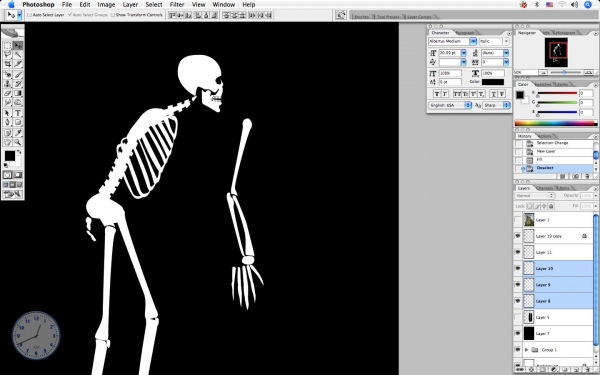Select the Slice tool

(x=18, y=64)
